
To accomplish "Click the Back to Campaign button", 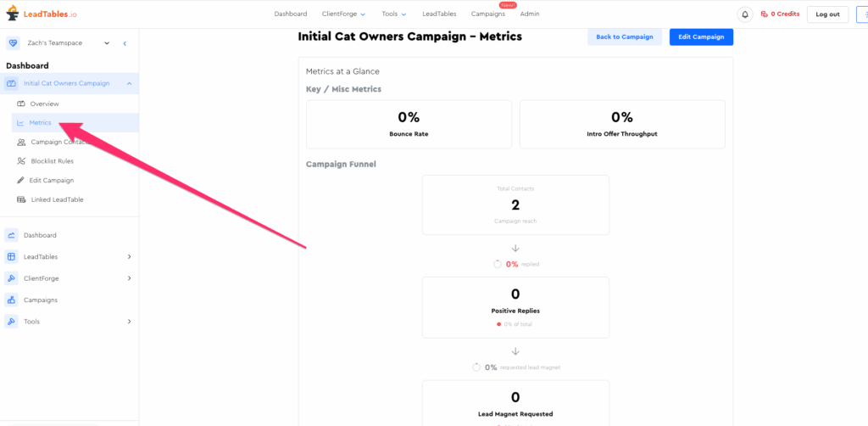I will (624, 37).
